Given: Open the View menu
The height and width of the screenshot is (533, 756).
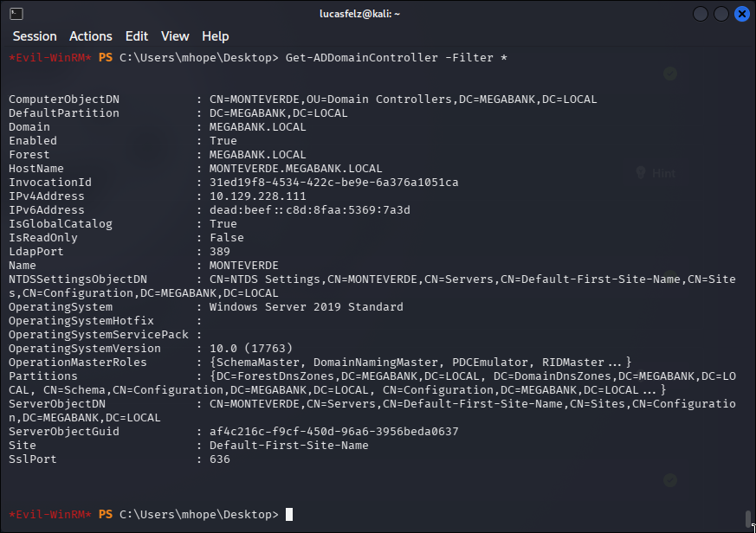Looking at the screenshot, I should click(175, 36).
